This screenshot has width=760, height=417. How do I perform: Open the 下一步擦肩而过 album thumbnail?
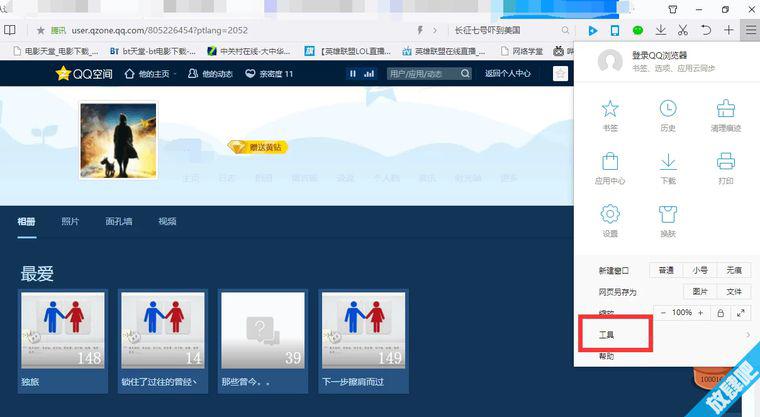coord(364,330)
